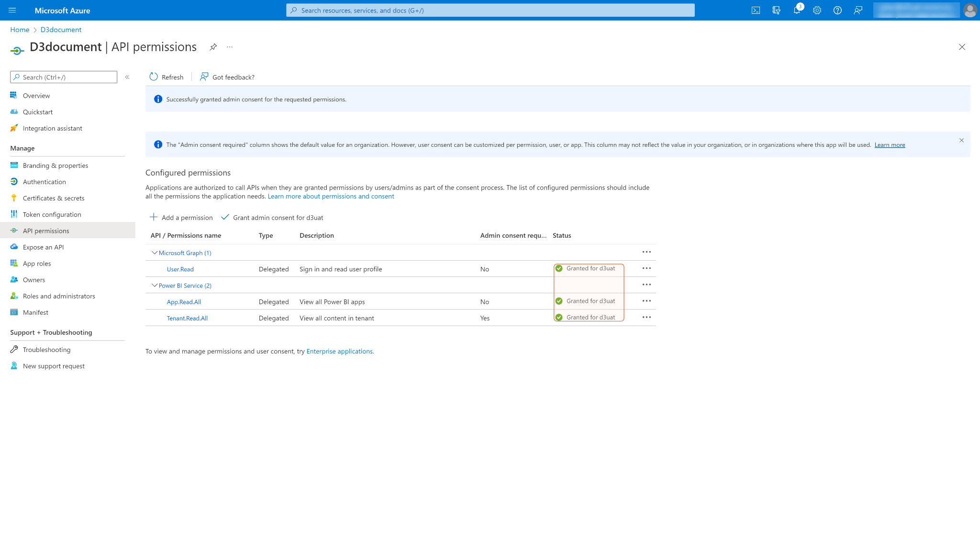Screen dimensions: 980x551
Task: Open directories and subscriptions filter icon
Action: pos(776,11)
